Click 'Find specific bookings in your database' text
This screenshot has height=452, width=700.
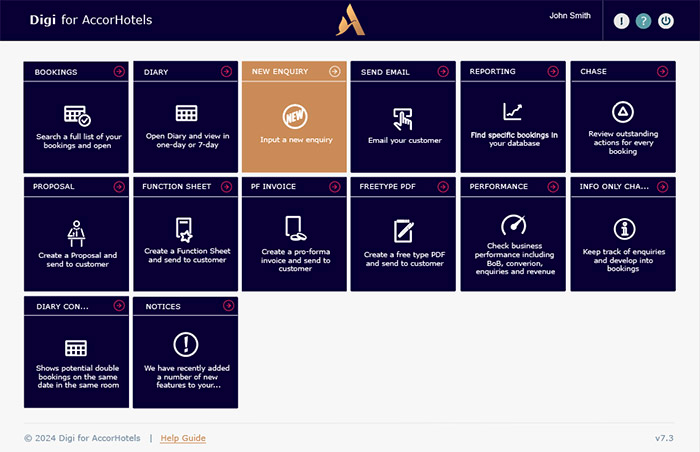514,139
